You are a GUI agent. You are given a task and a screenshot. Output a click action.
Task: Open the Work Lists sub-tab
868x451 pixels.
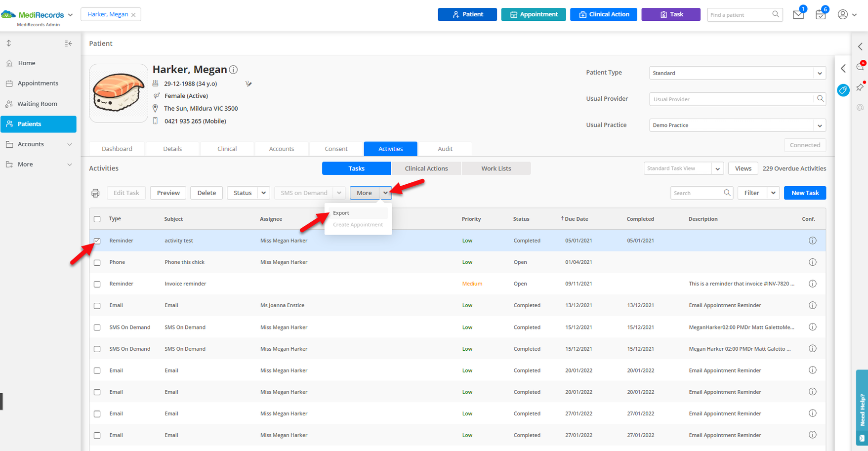tap(496, 168)
